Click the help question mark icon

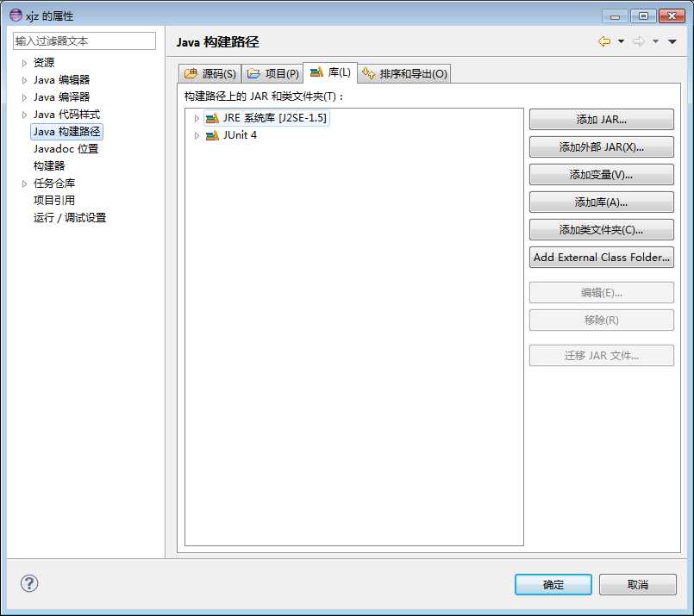(x=29, y=583)
